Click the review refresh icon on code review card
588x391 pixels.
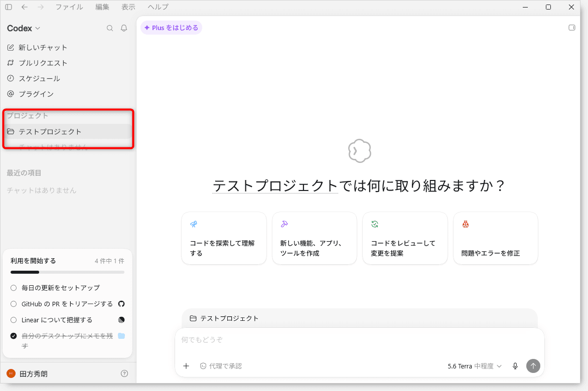(x=375, y=224)
